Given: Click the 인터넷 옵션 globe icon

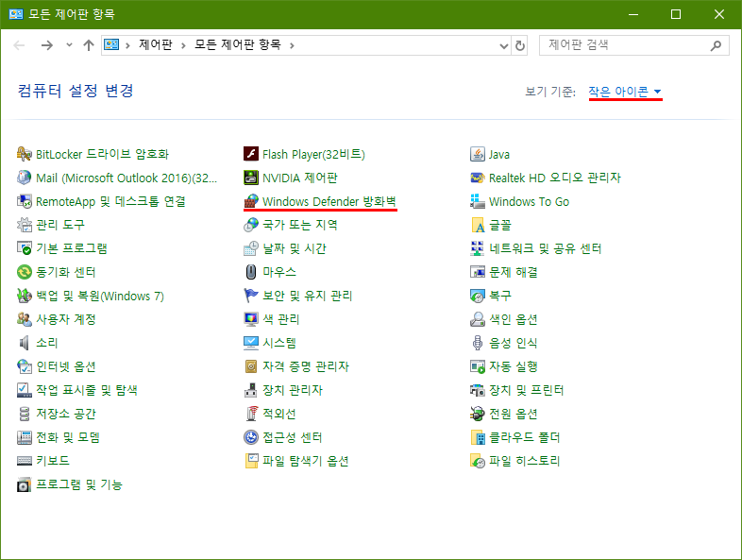Looking at the screenshot, I should click(x=25, y=366).
